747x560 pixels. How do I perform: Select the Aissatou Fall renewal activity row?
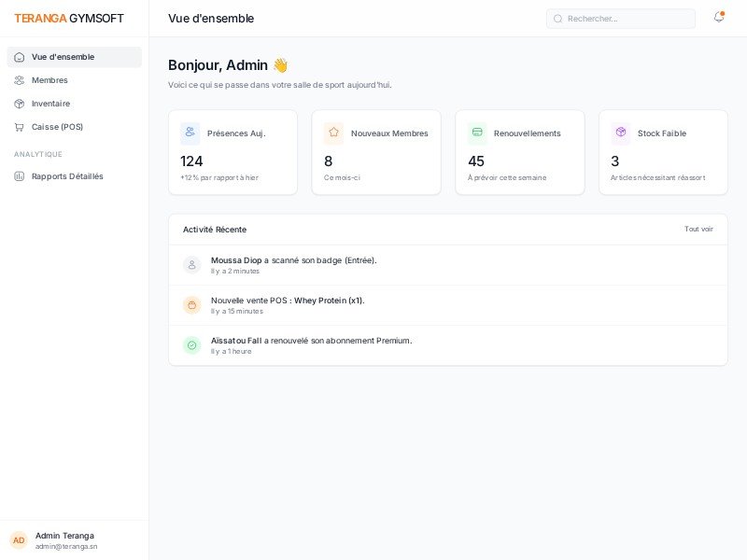click(447, 345)
